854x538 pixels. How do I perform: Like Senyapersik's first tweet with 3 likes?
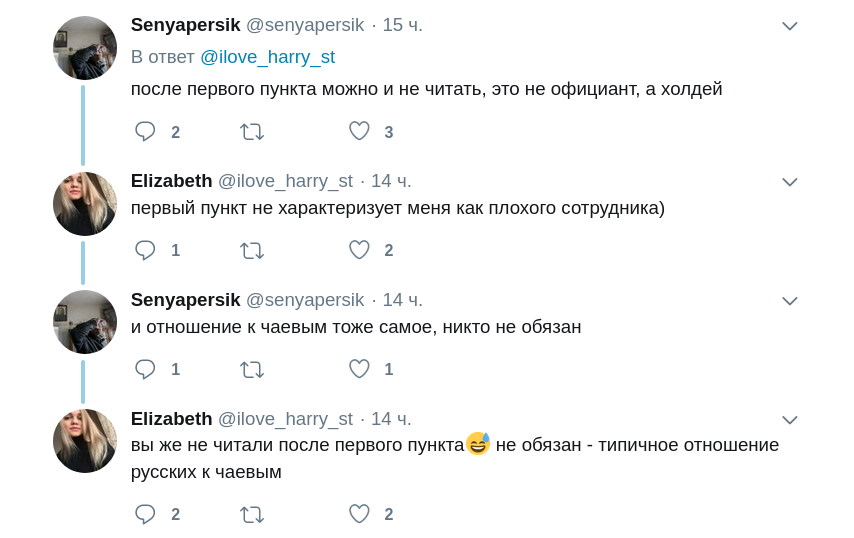359,132
